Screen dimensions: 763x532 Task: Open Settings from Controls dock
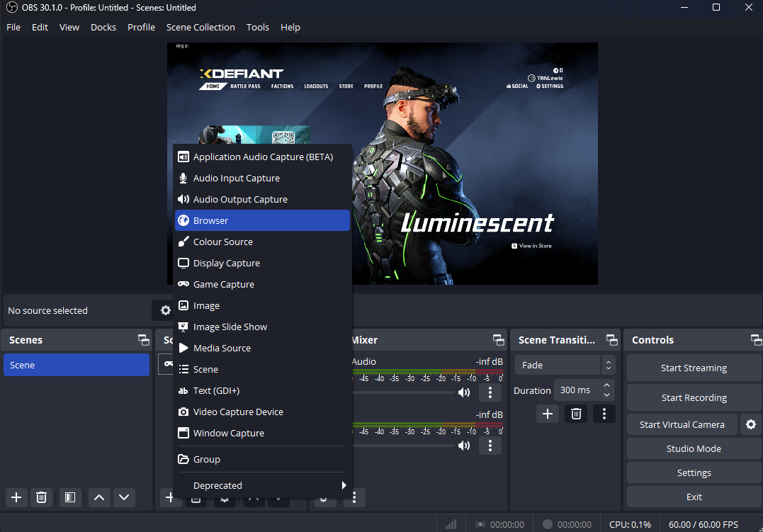tap(694, 473)
